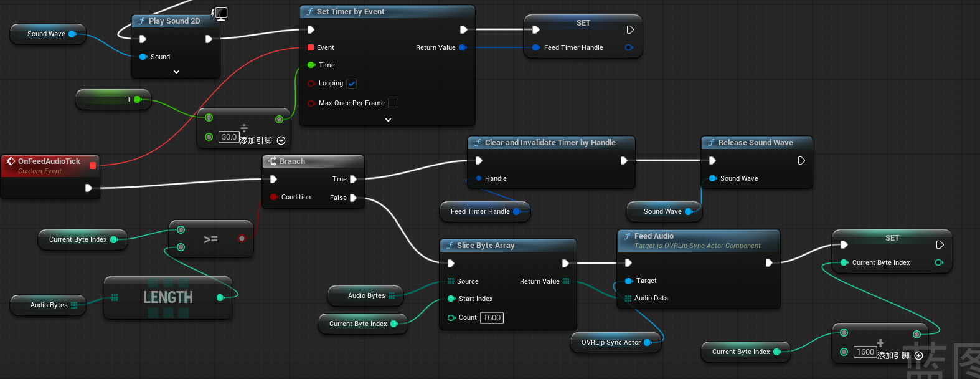980x379 pixels.
Task: Click the Slice Byte Array Source pin
Action: click(451, 281)
